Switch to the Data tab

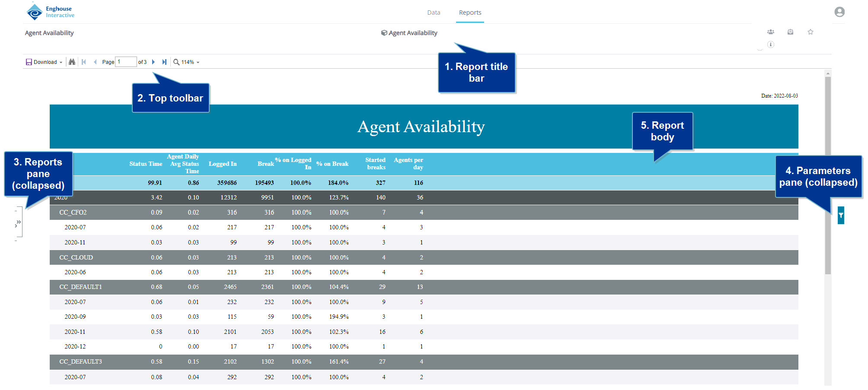(434, 13)
